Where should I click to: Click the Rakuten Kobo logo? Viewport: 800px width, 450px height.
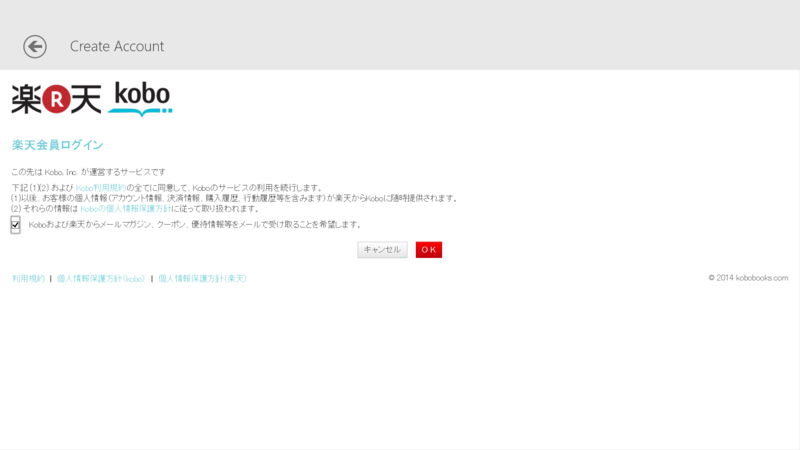coord(92,98)
